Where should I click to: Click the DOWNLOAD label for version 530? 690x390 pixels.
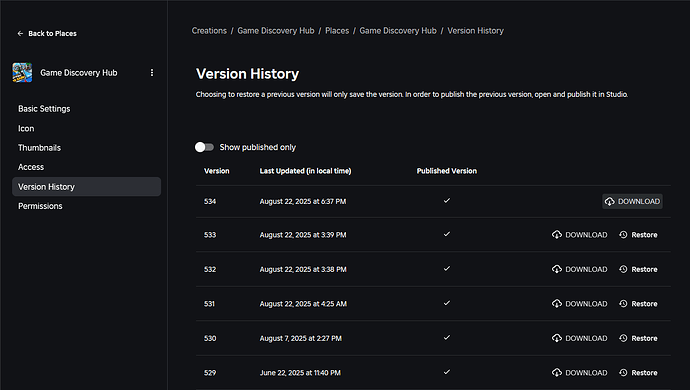coord(586,338)
